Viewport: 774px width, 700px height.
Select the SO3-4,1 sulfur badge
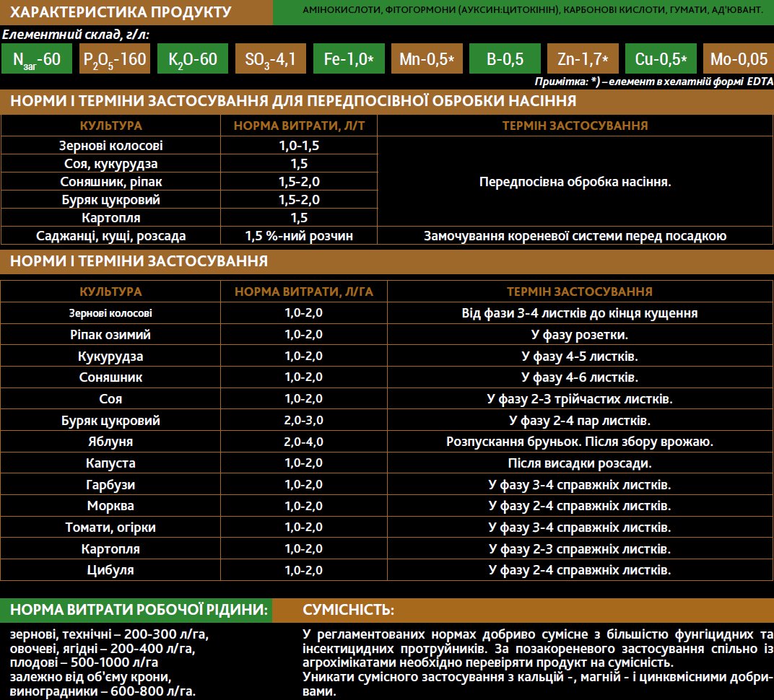(x=271, y=58)
